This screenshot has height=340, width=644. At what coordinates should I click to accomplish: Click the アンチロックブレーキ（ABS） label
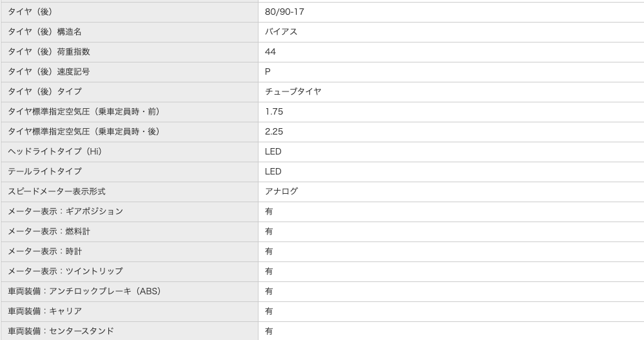click(x=84, y=292)
